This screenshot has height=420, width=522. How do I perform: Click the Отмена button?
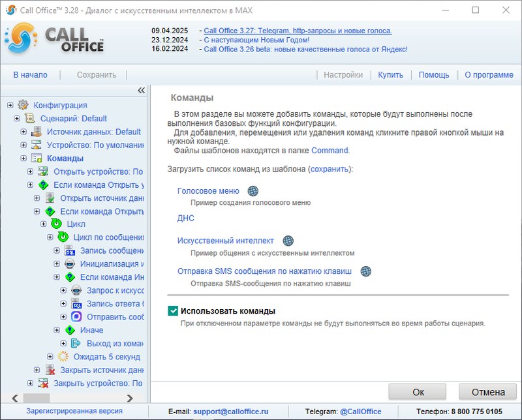pyautogui.click(x=488, y=392)
